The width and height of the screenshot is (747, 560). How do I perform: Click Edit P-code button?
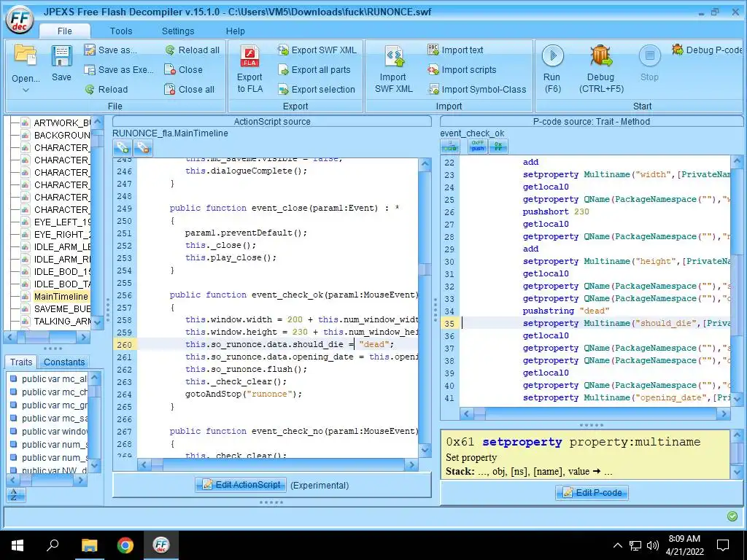pos(592,493)
